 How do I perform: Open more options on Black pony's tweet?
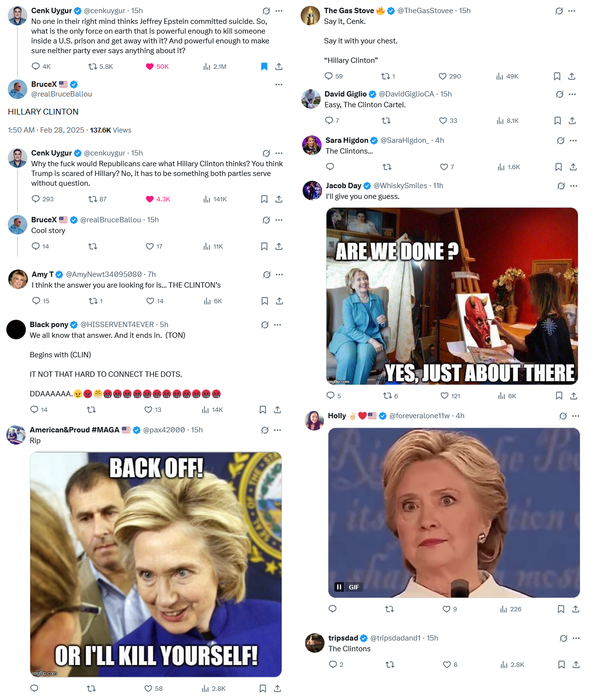tap(277, 325)
